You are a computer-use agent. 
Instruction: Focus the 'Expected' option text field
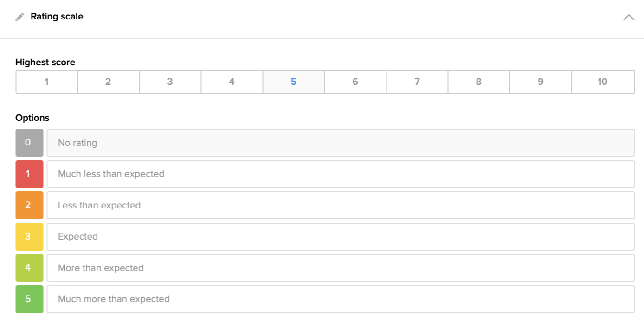click(x=340, y=237)
